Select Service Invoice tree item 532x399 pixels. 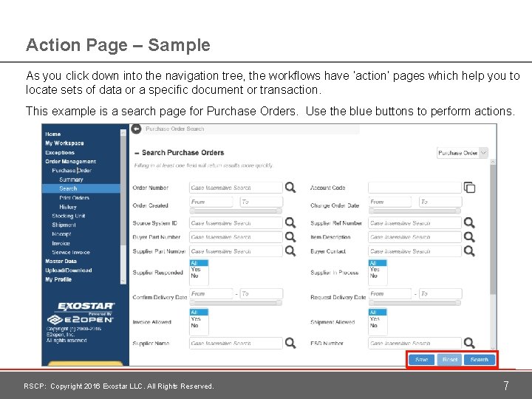point(71,253)
